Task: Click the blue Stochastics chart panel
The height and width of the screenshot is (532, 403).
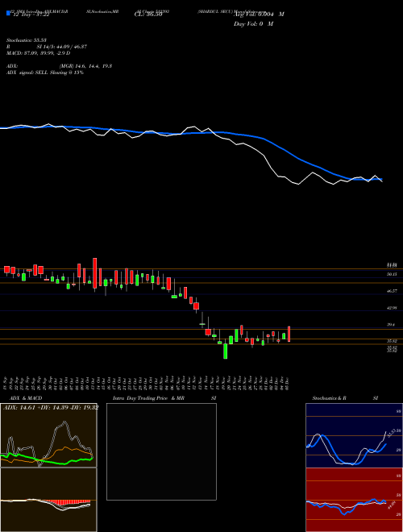Action: coord(354,435)
